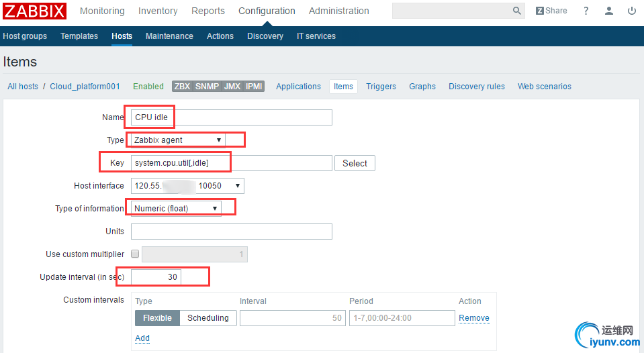Click the ZBX availability badge

pyautogui.click(x=182, y=86)
